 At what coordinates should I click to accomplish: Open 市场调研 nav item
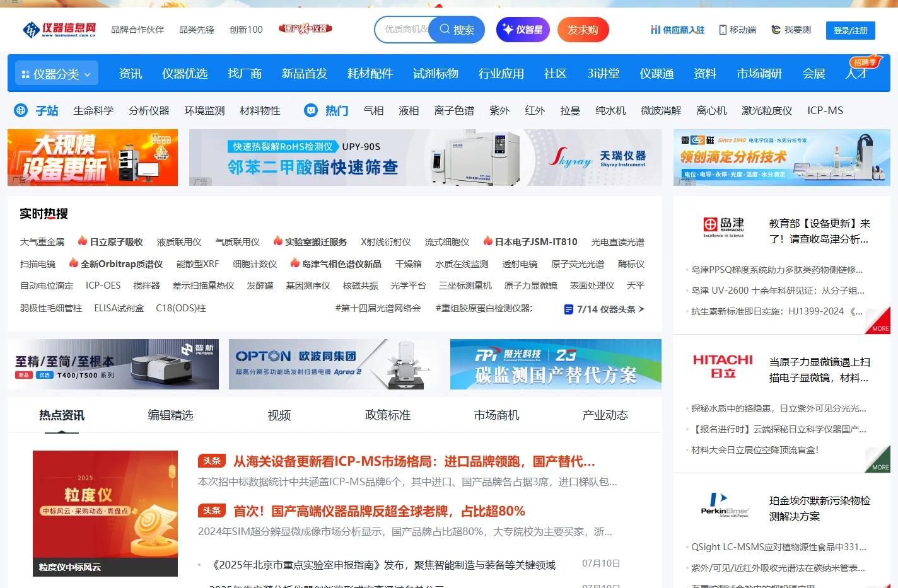tap(759, 74)
